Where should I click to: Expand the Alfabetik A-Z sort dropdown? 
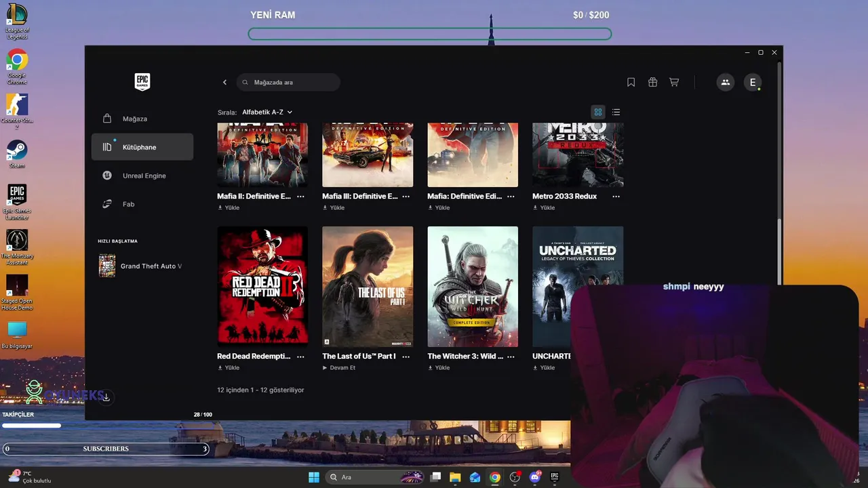point(267,112)
